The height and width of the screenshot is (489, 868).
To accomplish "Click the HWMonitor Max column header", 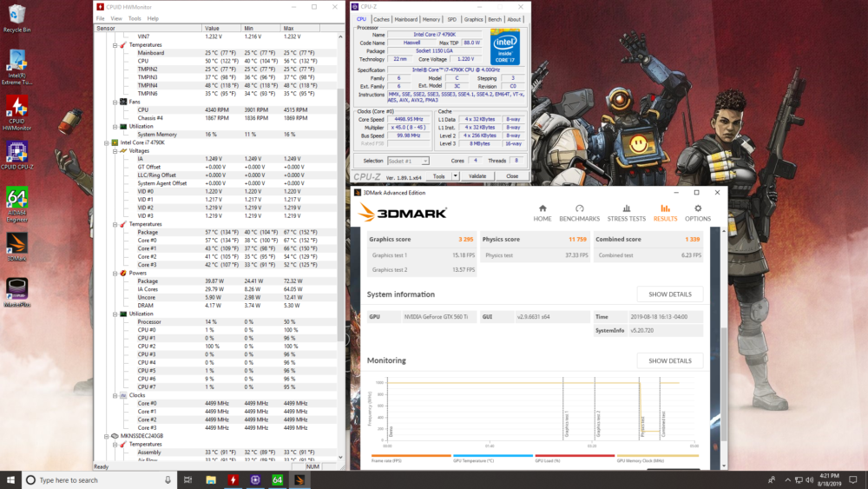I will click(x=300, y=29).
